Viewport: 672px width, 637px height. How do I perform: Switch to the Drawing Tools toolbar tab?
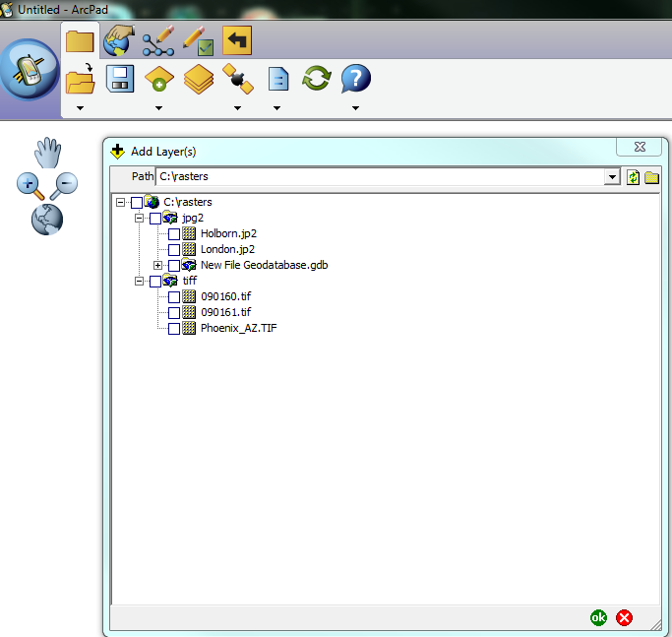tap(158, 41)
